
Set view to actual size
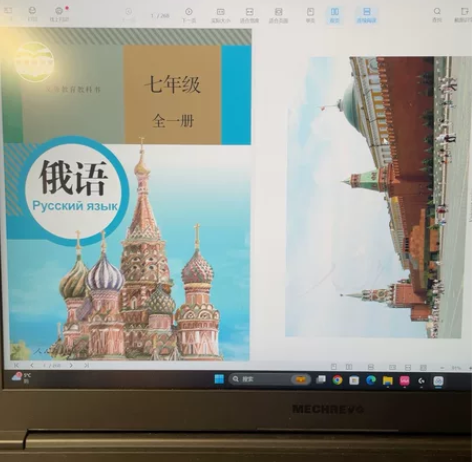(x=221, y=15)
